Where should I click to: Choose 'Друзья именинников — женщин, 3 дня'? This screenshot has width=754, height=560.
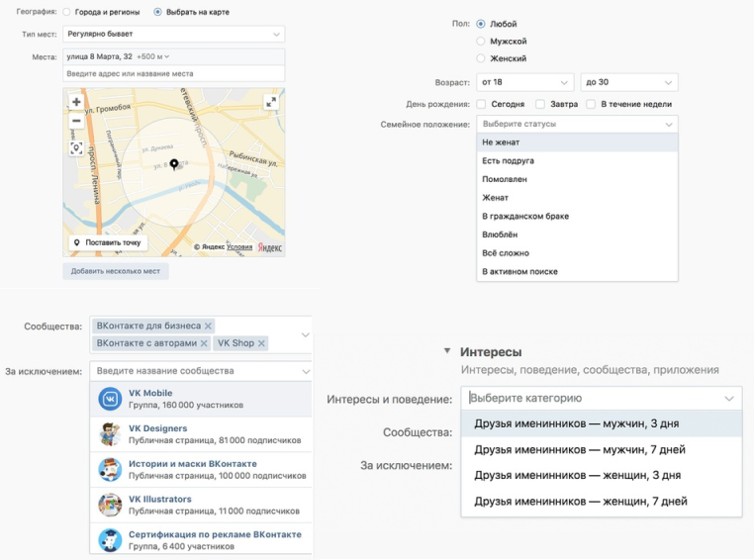point(601,475)
